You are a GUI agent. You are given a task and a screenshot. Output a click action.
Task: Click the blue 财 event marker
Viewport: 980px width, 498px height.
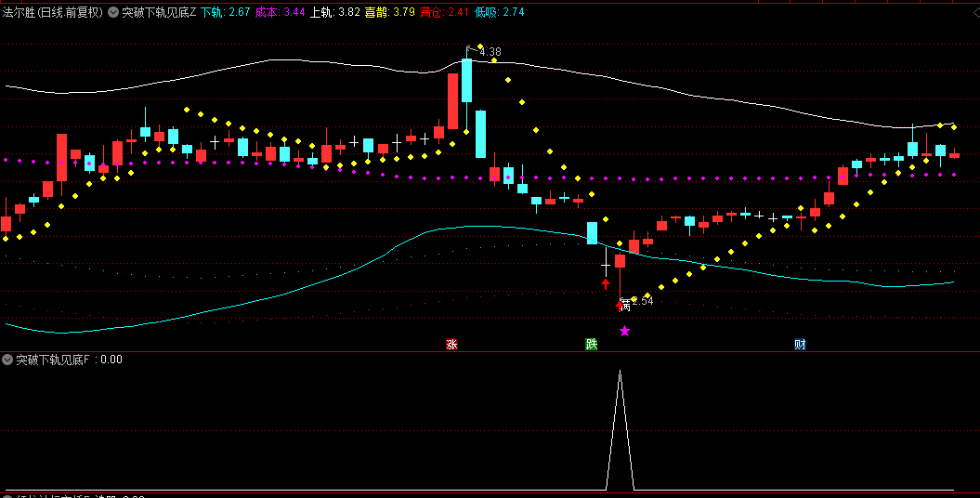coord(800,344)
